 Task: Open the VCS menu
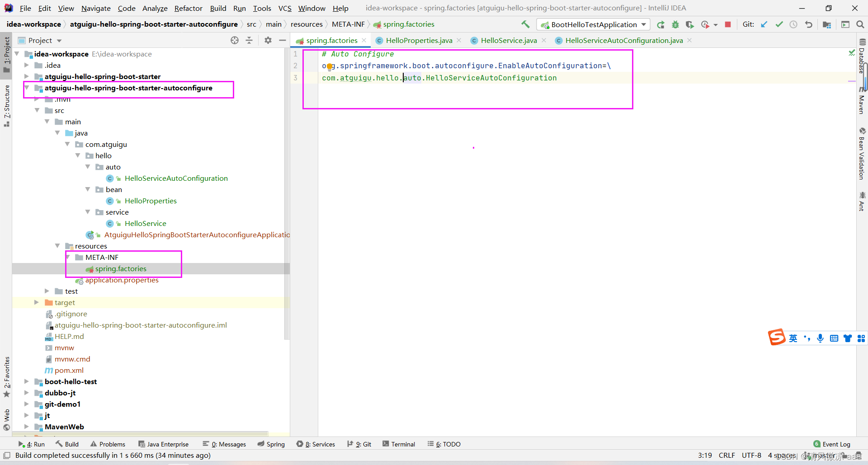click(285, 8)
